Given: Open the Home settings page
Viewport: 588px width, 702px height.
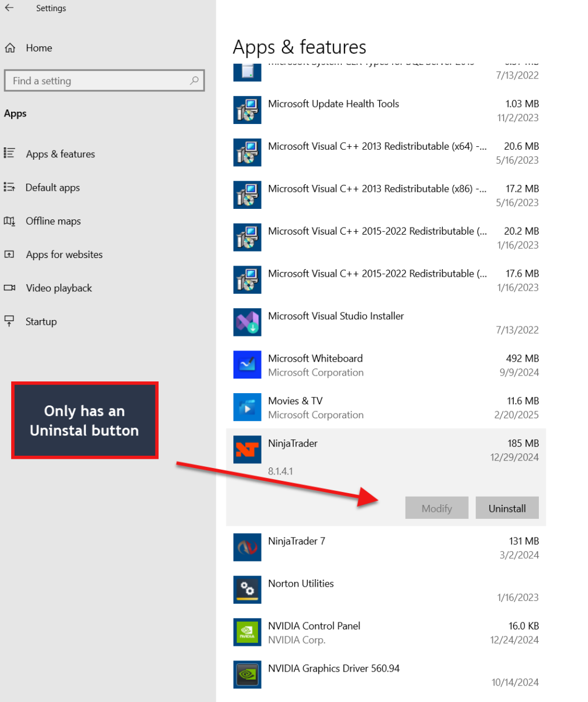Looking at the screenshot, I should point(39,48).
